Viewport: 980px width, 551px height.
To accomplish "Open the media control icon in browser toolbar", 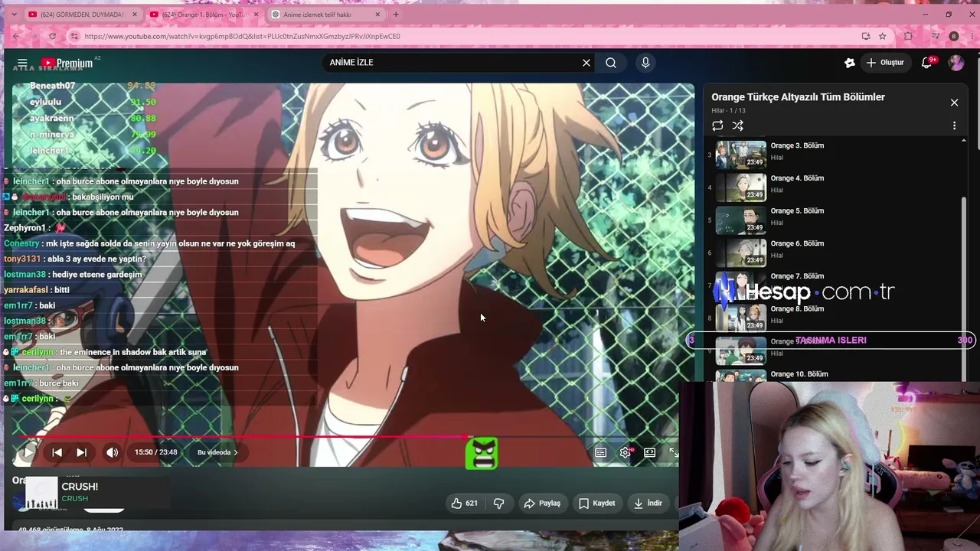I will [936, 36].
